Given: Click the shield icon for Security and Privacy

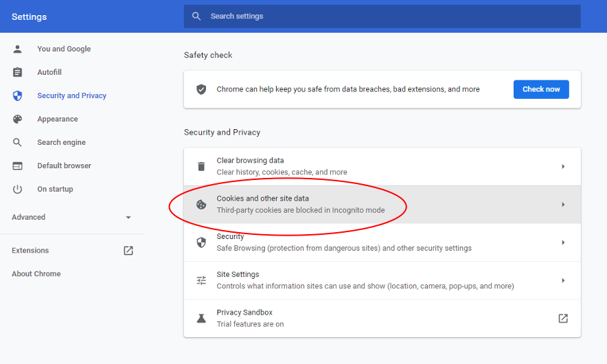Looking at the screenshot, I should 18,95.
